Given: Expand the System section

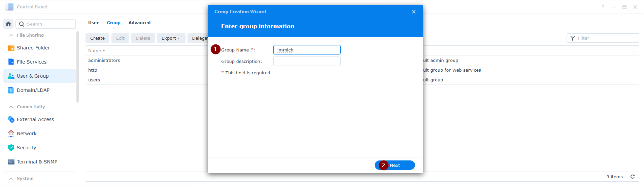Looking at the screenshot, I should click(11, 179).
